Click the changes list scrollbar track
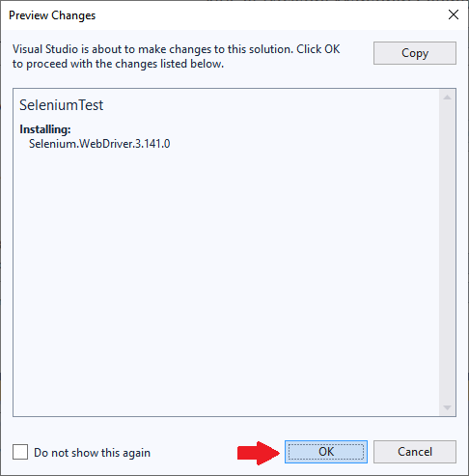Viewport: 469px width, 476px height. tap(447, 252)
